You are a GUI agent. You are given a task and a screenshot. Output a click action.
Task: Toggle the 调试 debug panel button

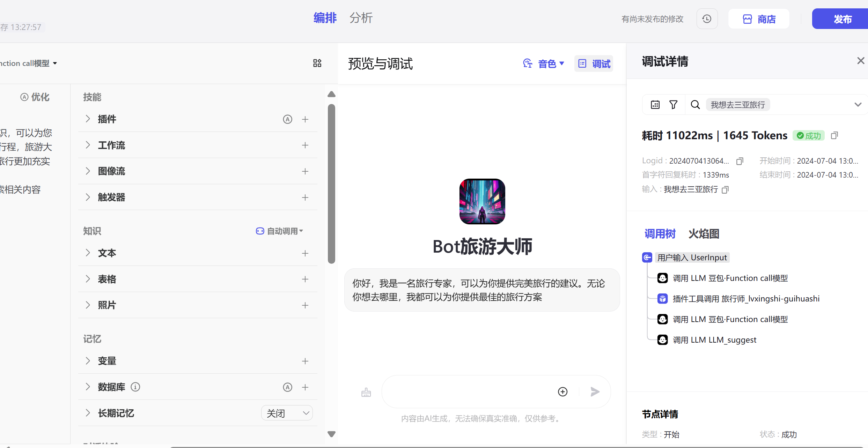[x=594, y=64]
